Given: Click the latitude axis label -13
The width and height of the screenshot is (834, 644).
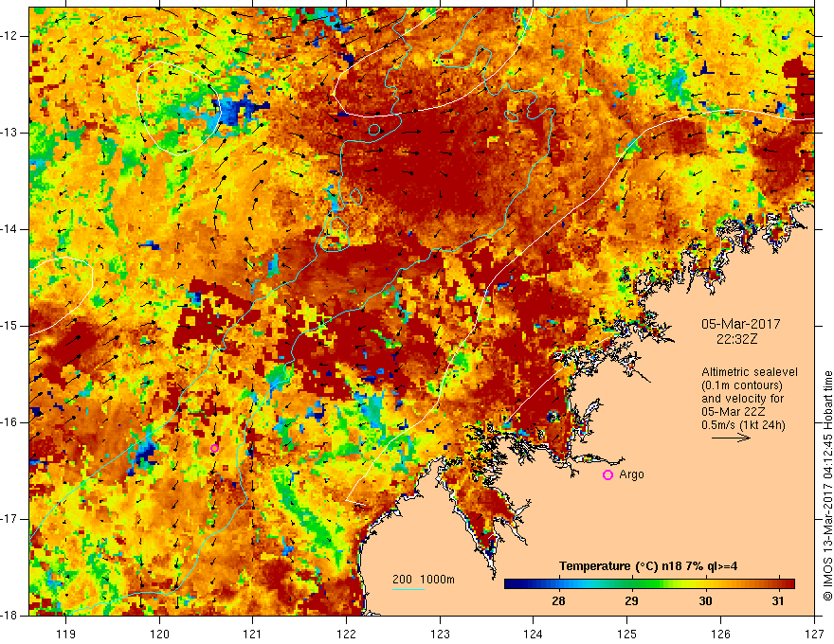Looking at the screenshot, I should point(9,133).
